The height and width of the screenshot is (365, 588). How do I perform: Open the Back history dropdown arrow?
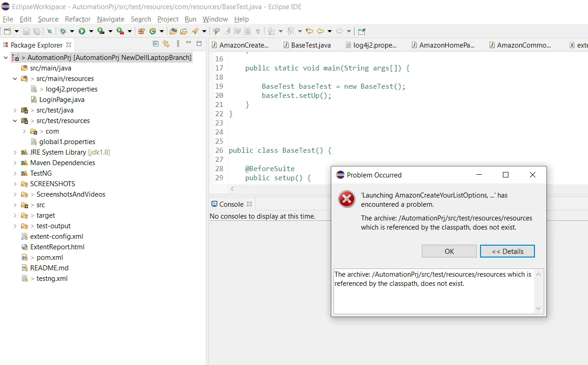[x=329, y=31]
